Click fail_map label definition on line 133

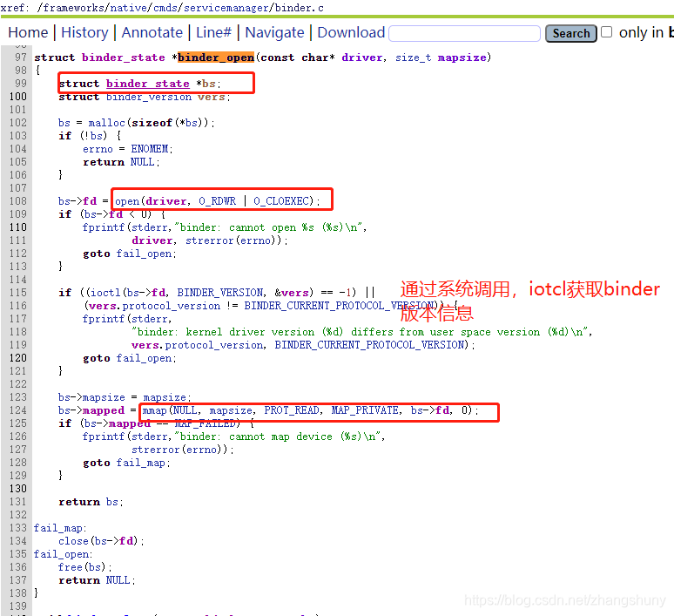(58, 528)
